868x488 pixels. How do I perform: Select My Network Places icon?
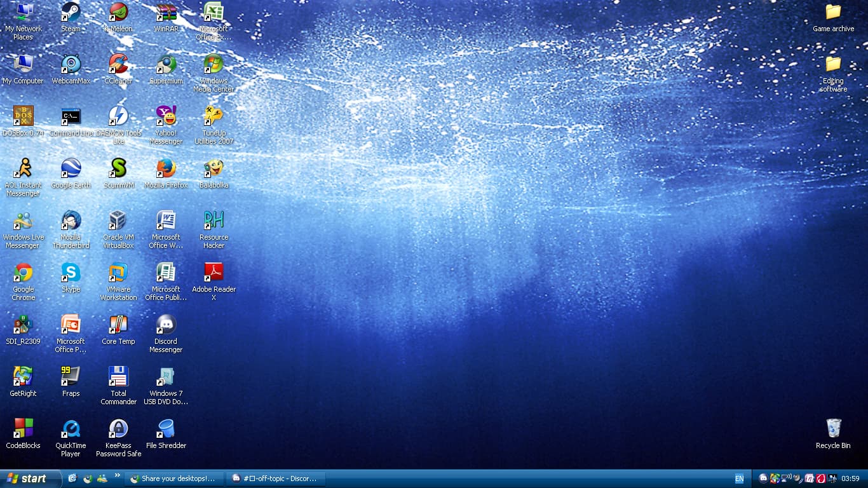click(x=24, y=11)
